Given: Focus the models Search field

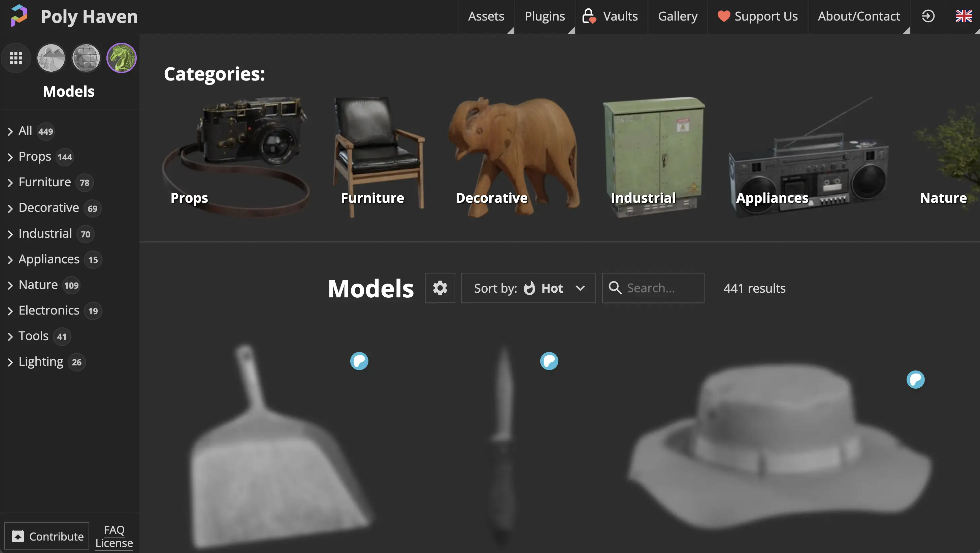Looking at the screenshot, I should coord(653,288).
